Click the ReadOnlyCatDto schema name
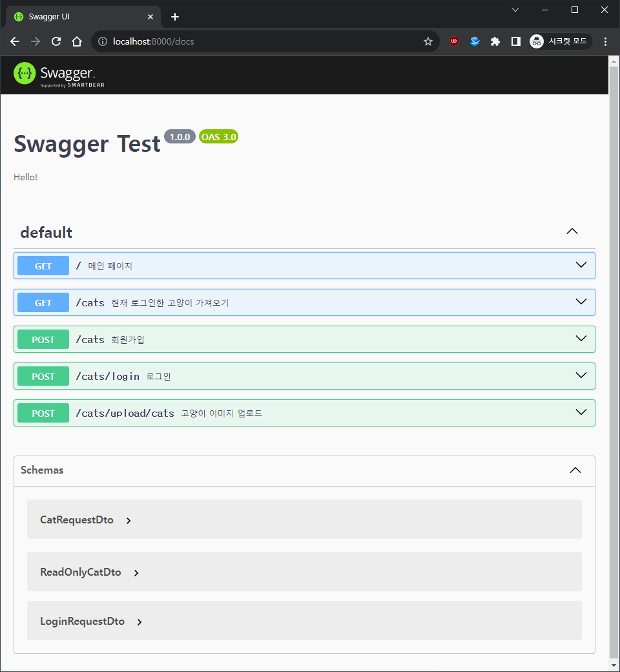The image size is (620, 672). tap(81, 572)
